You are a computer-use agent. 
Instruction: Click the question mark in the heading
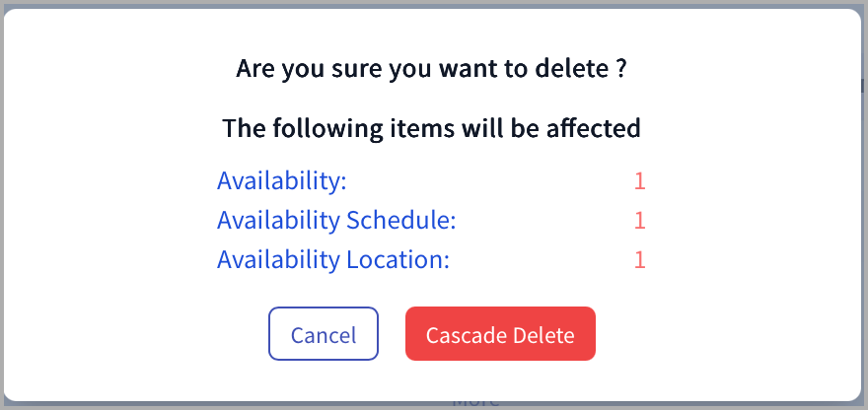click(620, 69)
